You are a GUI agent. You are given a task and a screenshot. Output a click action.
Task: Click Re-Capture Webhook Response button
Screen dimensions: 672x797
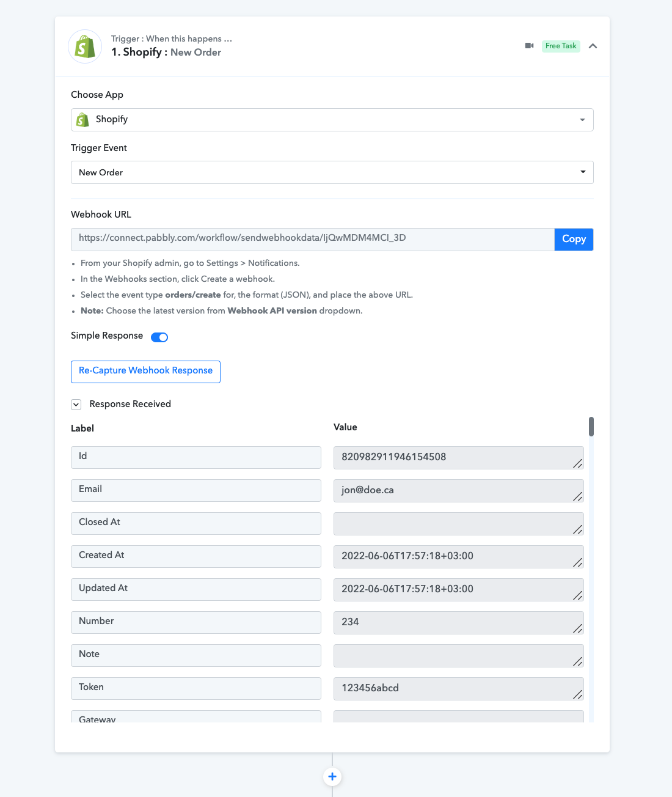[x=145, y=372]
